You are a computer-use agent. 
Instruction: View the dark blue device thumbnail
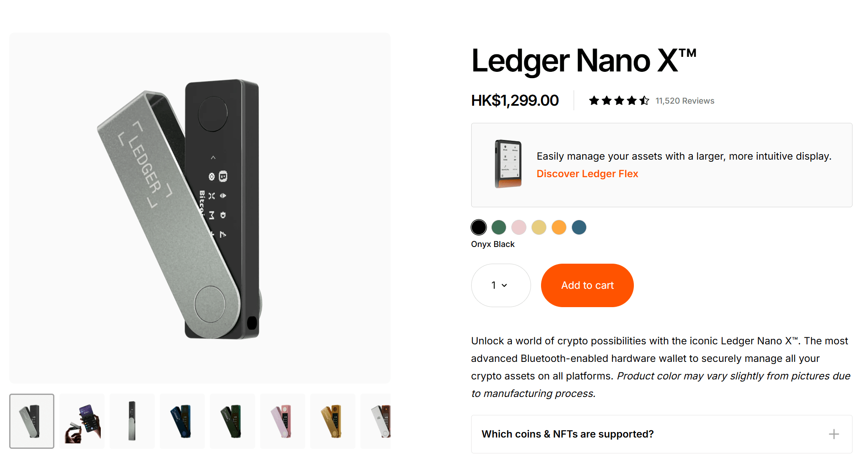pyautogui.click(x=182, y=421)
